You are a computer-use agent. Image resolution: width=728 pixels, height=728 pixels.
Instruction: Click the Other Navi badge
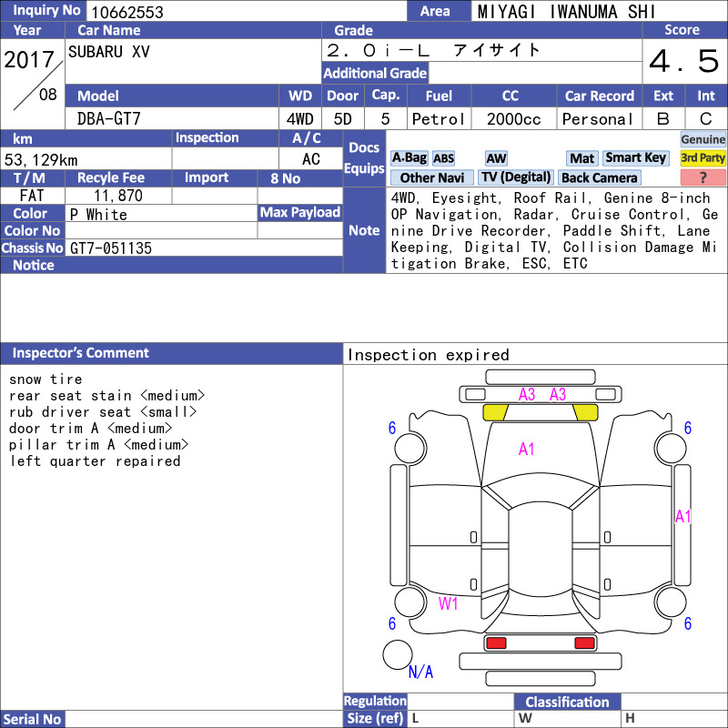[x=431, y=177]
